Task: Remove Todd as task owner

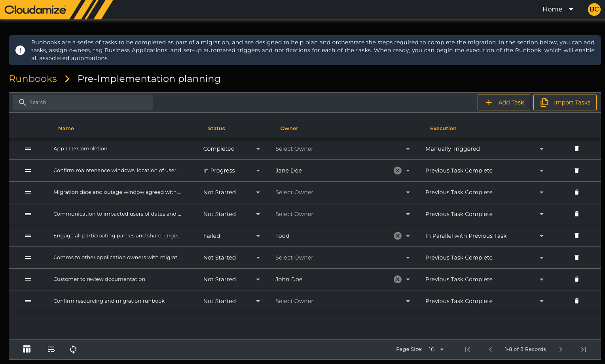Action: (398, 236)
